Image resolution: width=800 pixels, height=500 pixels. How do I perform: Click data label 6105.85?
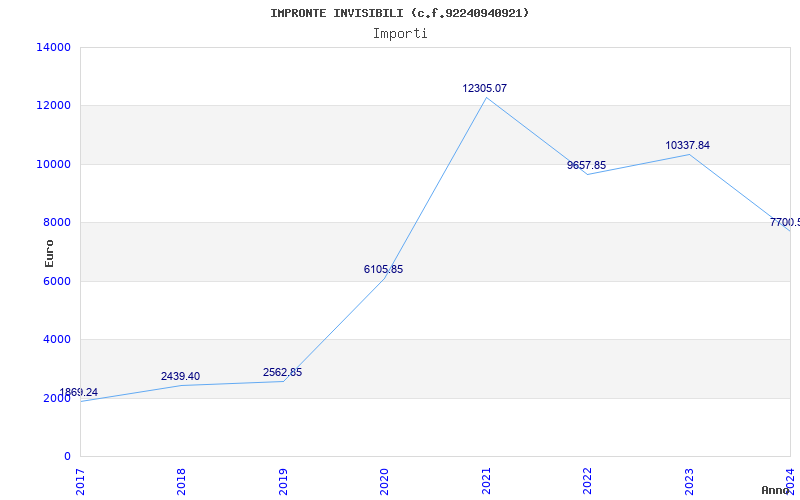383,269
